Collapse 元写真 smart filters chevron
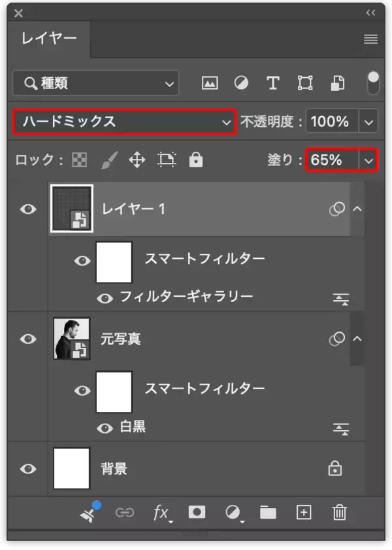Viewport: 392px width, 550px height. pyautogui.click(x=357, y=339)
